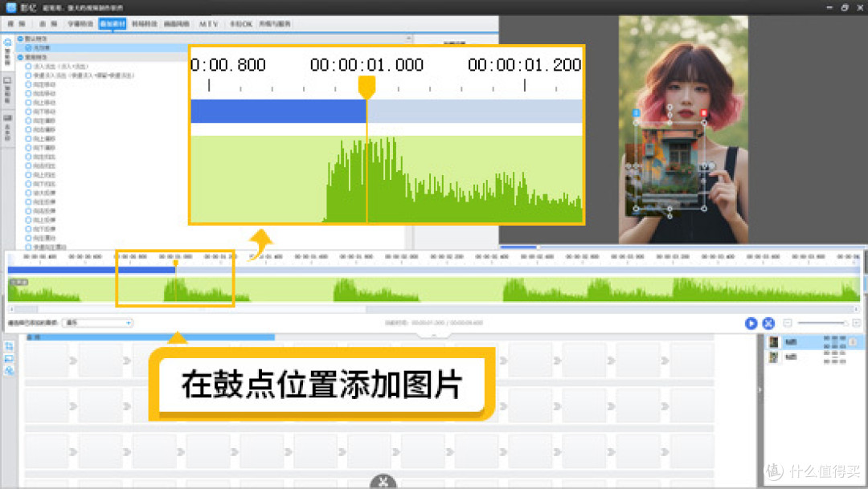Click the red delete handle on the overlay picture

[703, 113]
